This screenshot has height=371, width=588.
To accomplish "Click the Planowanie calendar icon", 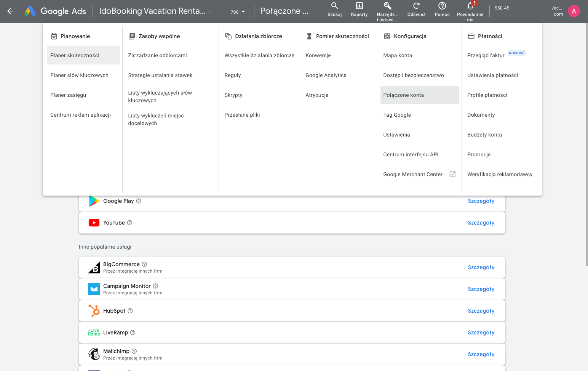I will coord(54,36).
